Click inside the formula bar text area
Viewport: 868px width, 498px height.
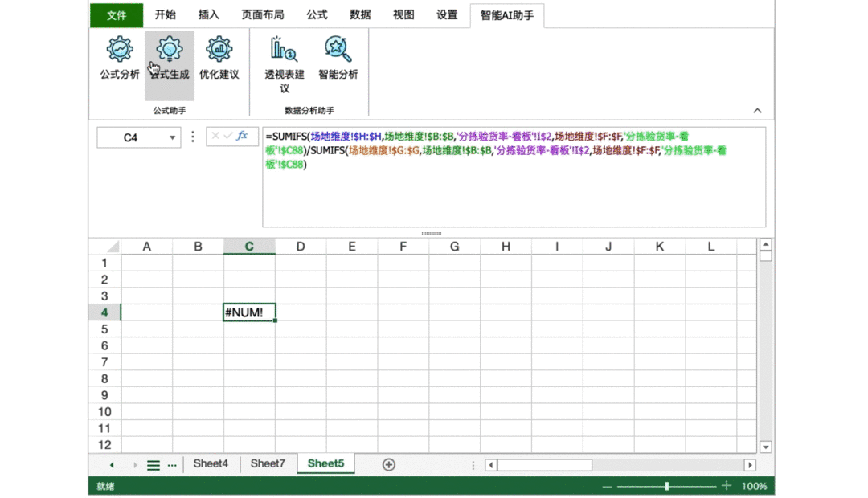514,177
